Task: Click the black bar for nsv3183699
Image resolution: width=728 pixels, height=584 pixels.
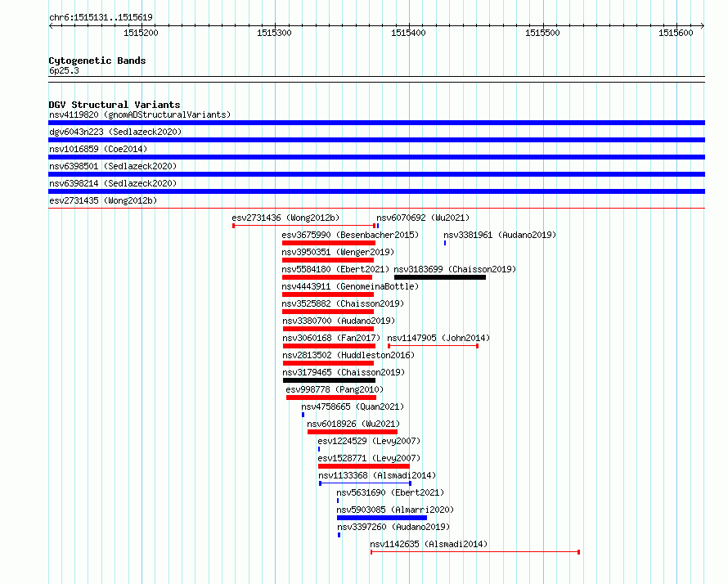Action: 440,277
